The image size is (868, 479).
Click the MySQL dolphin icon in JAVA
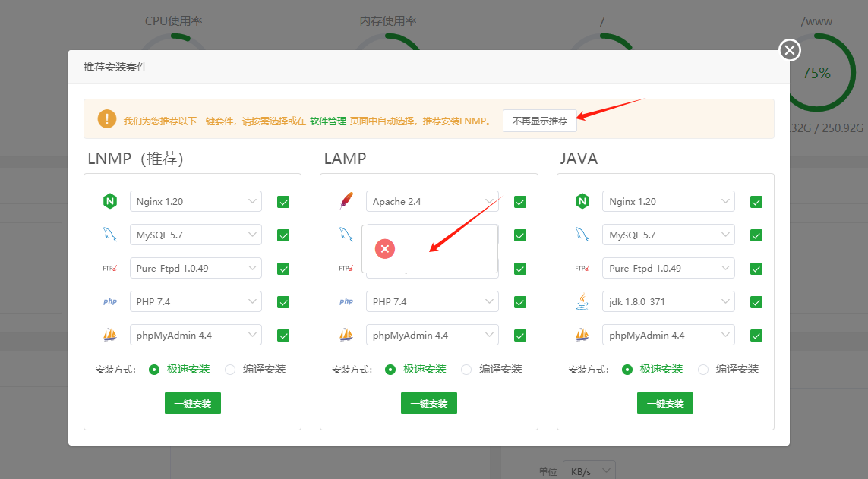pos(582,235)
